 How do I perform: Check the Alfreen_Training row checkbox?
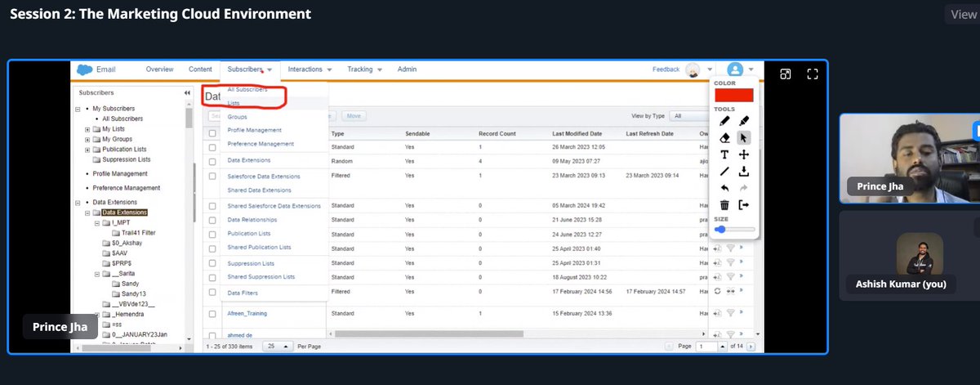pyautogui.click(x=213, y=314)
